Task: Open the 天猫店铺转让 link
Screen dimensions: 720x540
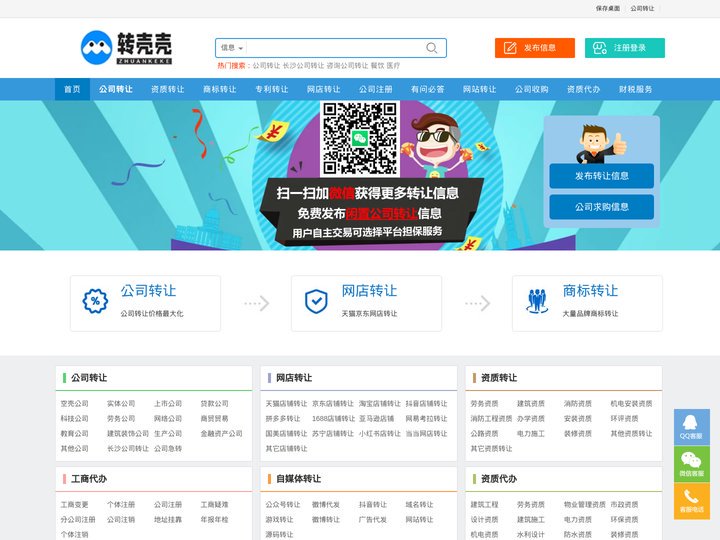Action: pos(287,404)
